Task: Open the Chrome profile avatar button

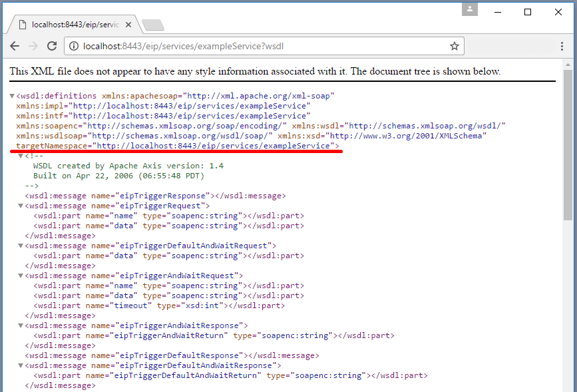Action: click(x=470, y=9)
